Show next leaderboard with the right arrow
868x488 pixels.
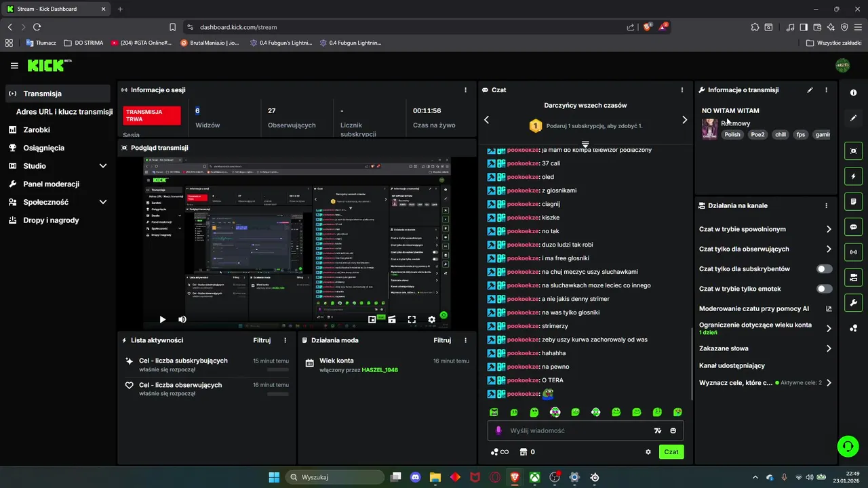[x=684, y=120]
